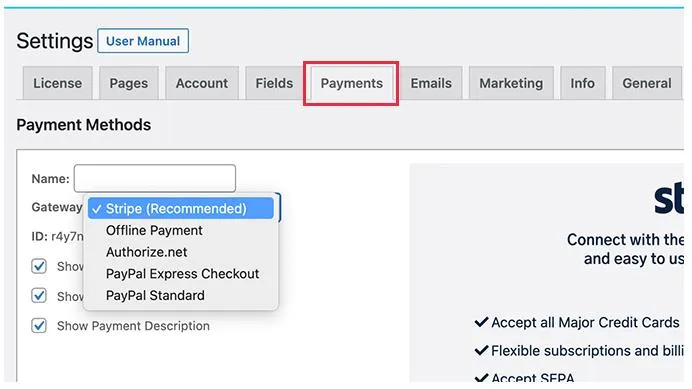692x389 pixels.
Task: Toggle the second Show checkbox
Action: (39, 296)
